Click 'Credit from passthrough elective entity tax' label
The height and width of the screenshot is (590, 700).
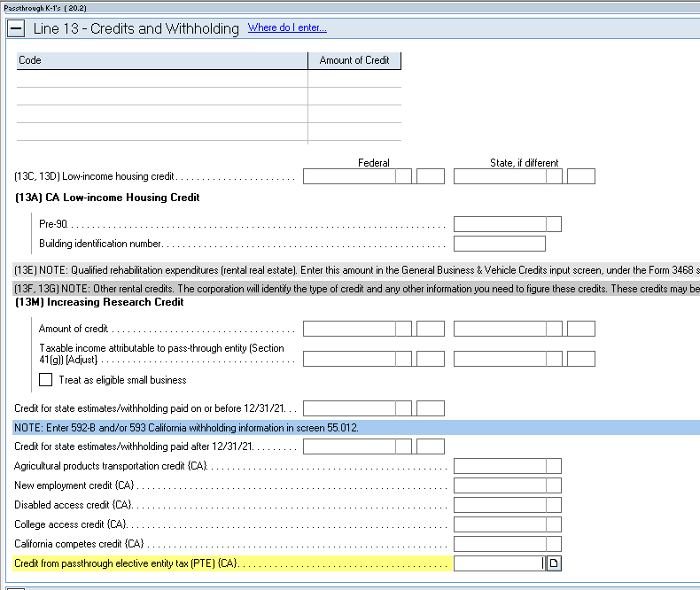[x=126, y=563]
